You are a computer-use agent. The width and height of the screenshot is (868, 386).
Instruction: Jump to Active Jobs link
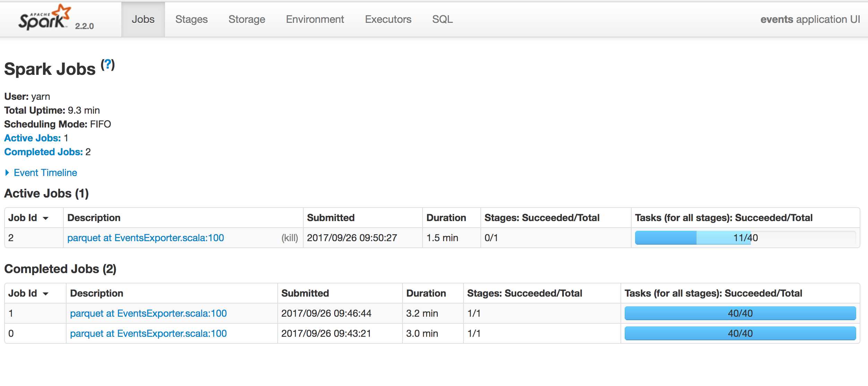click(33, 138)
